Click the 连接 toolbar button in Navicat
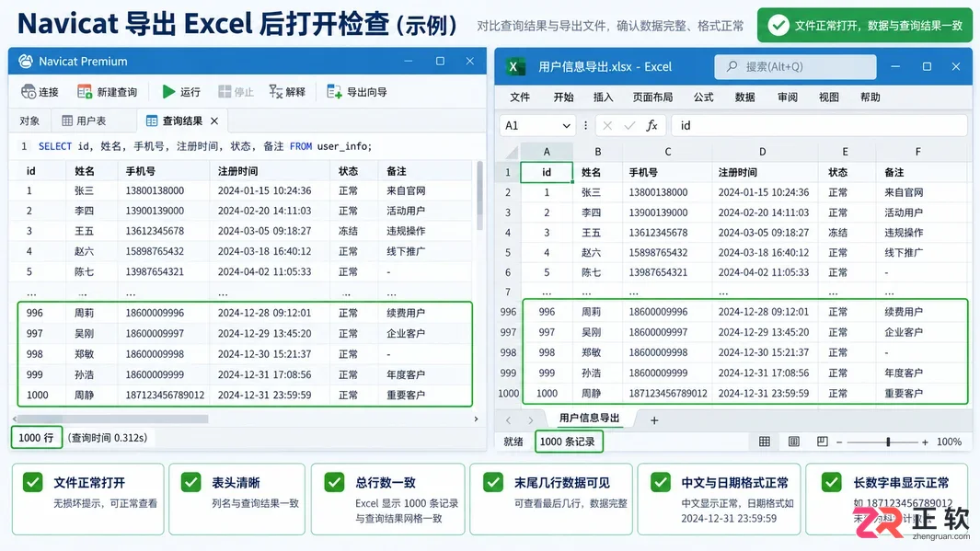Image resolution: width=980 pixels, height=551 pixels. point(40,92)
